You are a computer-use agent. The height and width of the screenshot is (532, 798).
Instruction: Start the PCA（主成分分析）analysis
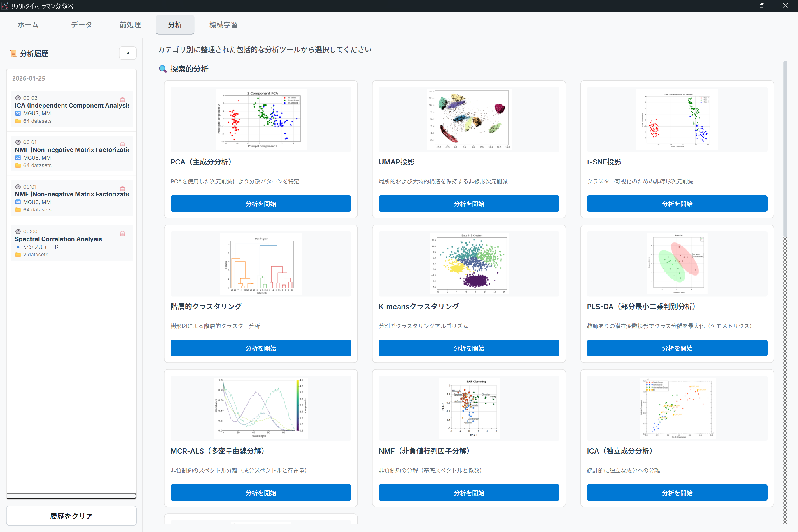(260, 204)
